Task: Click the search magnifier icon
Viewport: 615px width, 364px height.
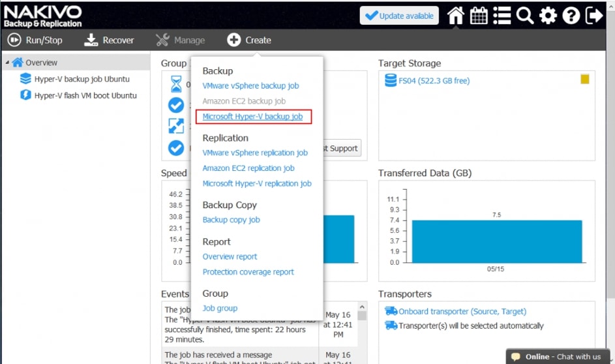Action: (x=525, y=16)
